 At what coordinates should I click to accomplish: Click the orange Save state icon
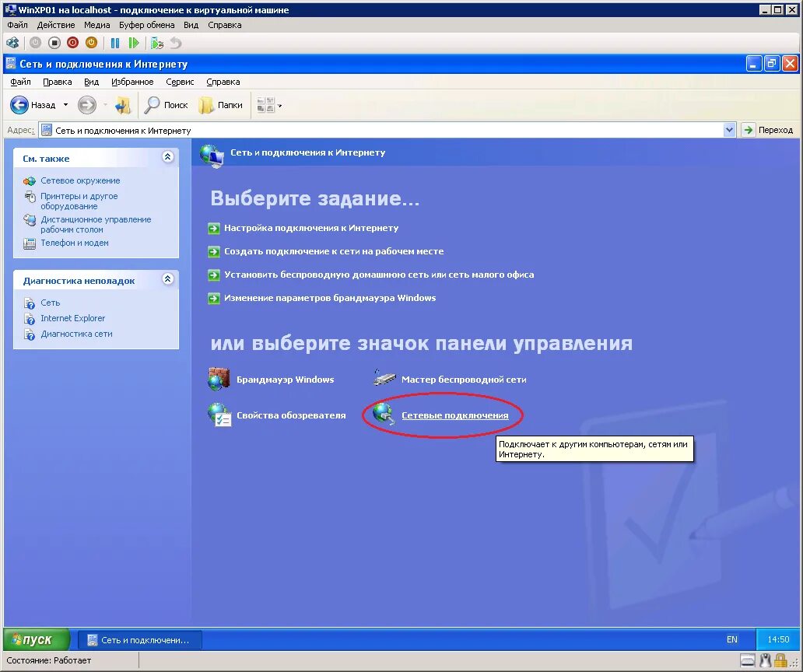click(x=92, y=43)
